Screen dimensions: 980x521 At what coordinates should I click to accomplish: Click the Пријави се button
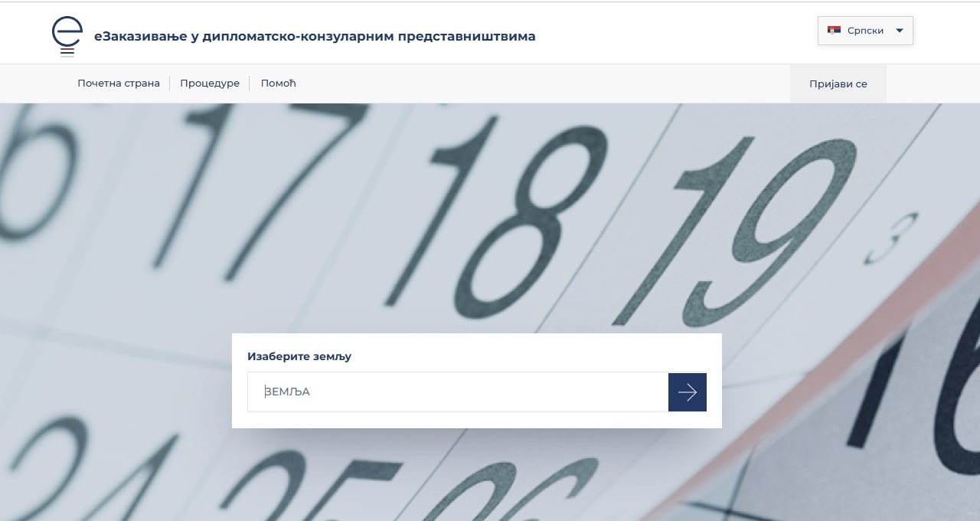(x=838, y=84)
